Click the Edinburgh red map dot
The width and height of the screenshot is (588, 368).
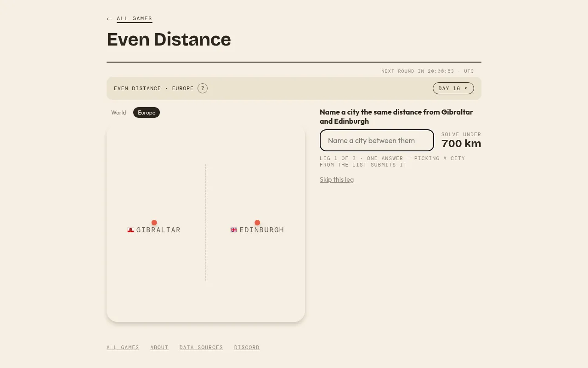[257, 223]
